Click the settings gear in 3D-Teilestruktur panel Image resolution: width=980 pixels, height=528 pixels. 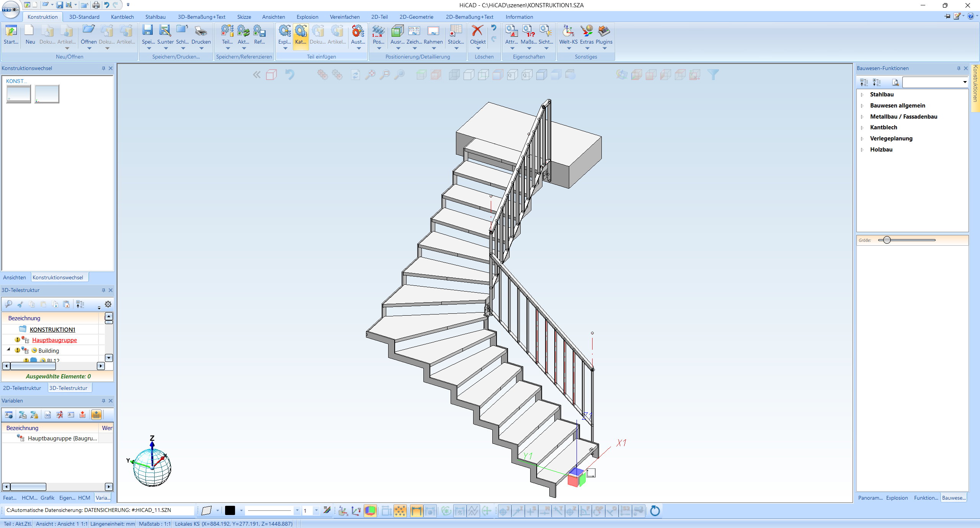click(x=108, y=304)
